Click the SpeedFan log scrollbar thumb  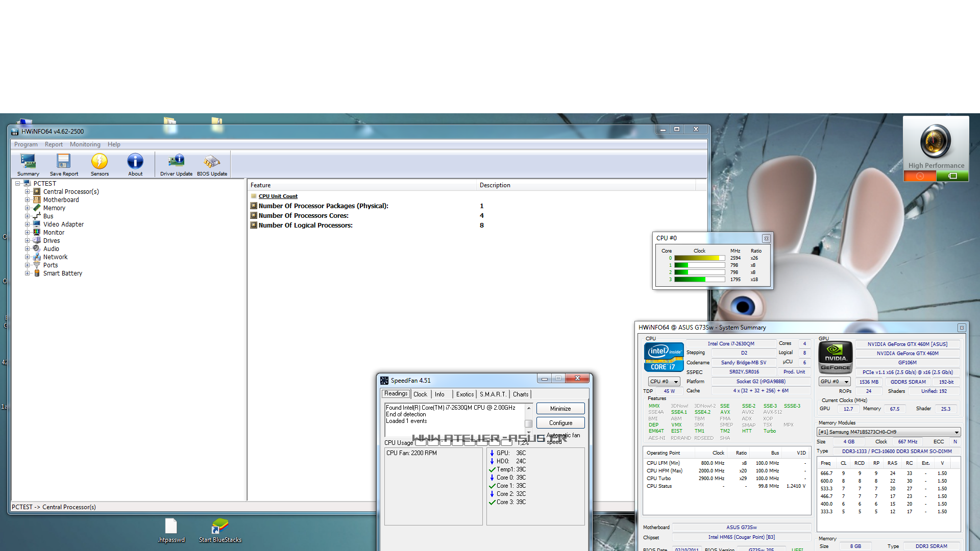click(529, 423)
